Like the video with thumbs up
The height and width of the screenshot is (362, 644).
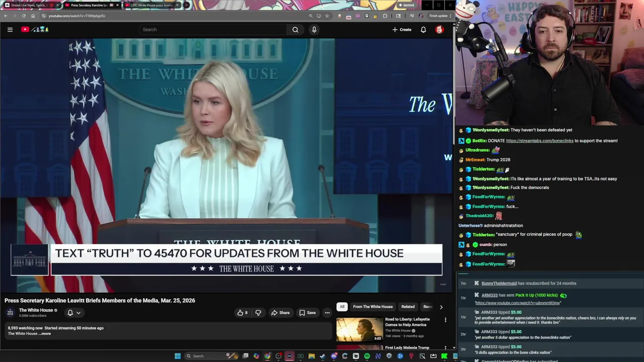[x=243, y=313]
